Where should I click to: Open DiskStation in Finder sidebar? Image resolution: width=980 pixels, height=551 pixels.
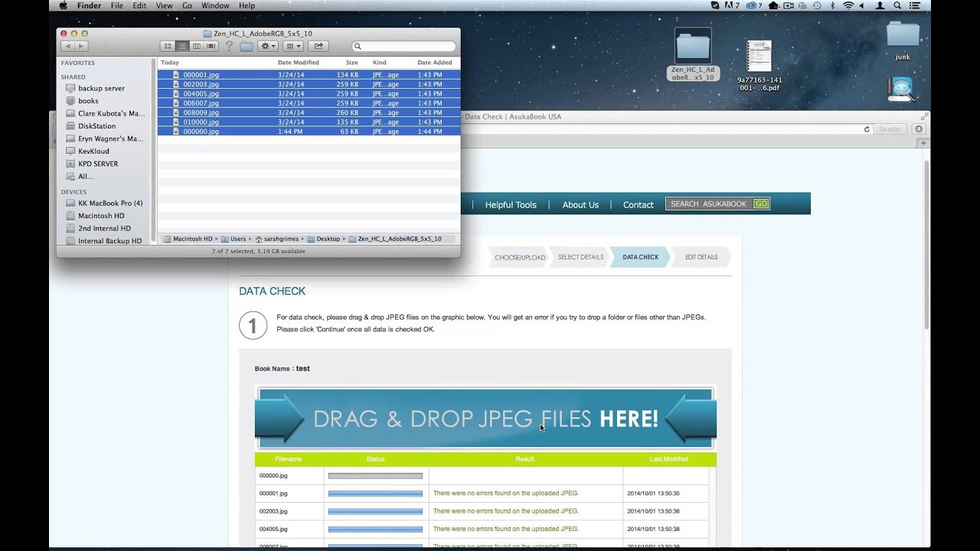[96, 126]
